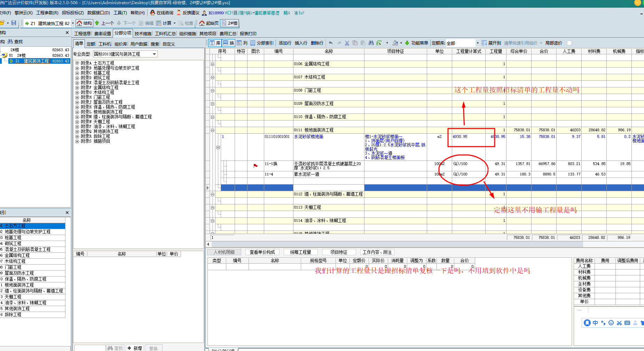This screenshot has width=644, height=351.
Task: Toggle the 库 library panel icon
Action: pyautogui.click(x=212, y=43)
